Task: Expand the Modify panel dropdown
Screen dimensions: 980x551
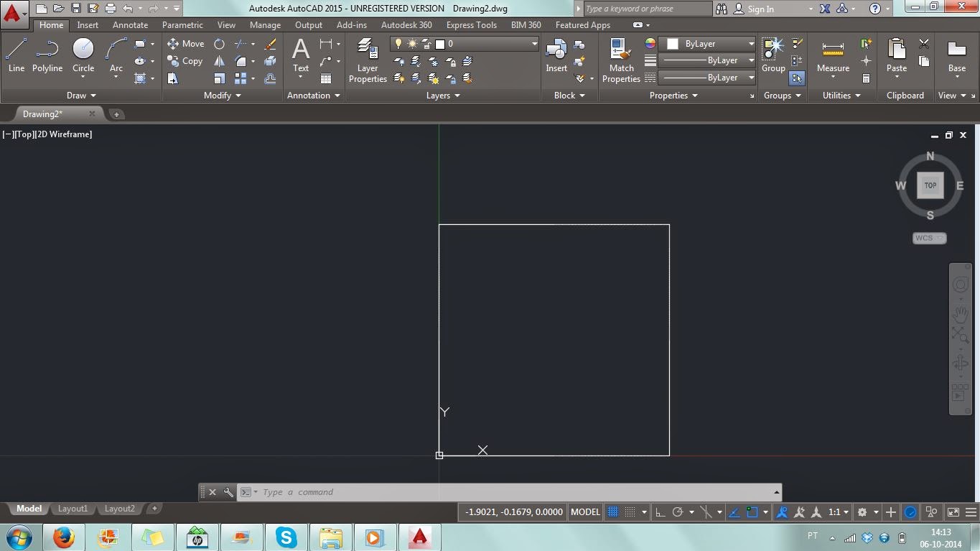Action: click(x=223, y=96)
